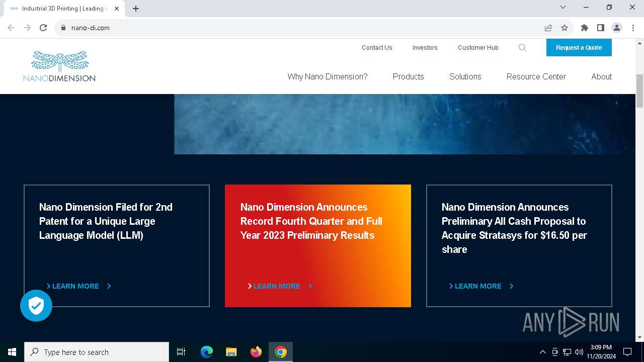Share this page icon in address bar

pyautogui.click(x=548, y=28)
